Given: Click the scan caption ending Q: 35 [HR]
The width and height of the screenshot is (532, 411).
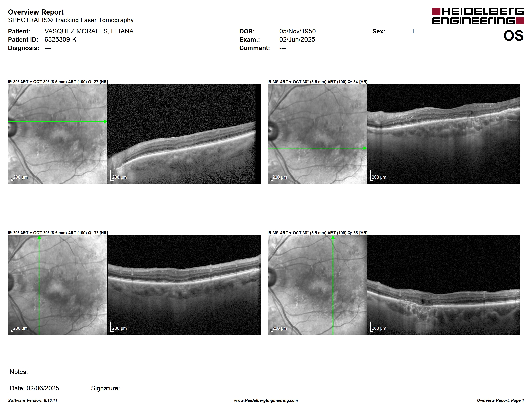Looking at the screenshot, I should pos(317,233).
